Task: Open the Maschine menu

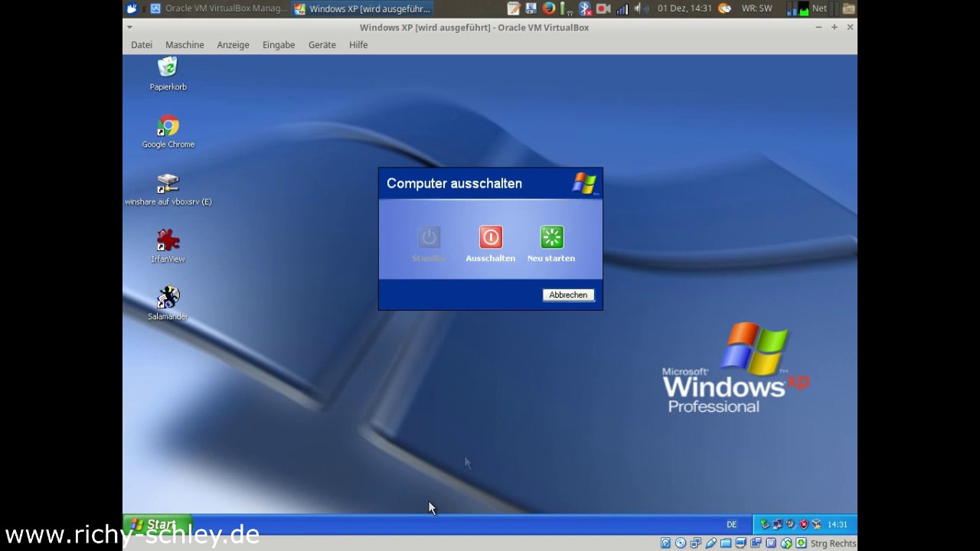Action: (185, 44)
